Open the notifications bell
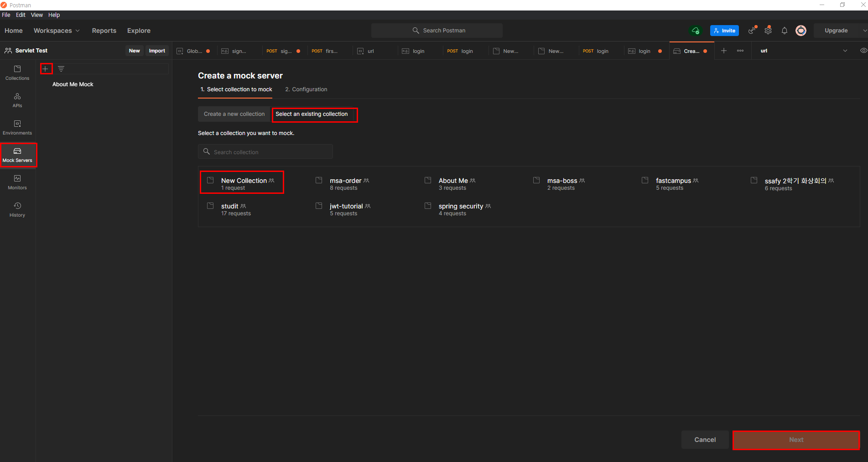This screenshot has height=462, width=868. point(785,31)
